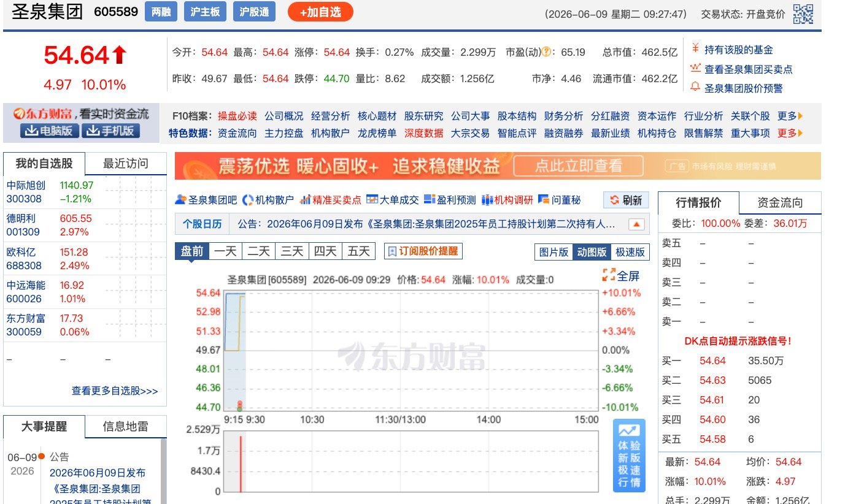Switch chart to 极速版
The height and width of the screenshot is (504, 864).
click(630, 252)
